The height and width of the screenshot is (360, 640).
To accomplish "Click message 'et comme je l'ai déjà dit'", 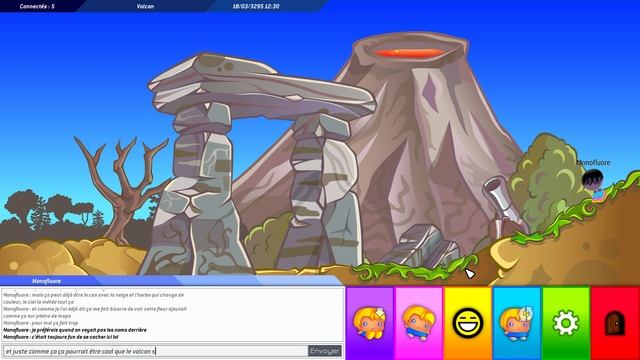I will [x=95, y=313].
